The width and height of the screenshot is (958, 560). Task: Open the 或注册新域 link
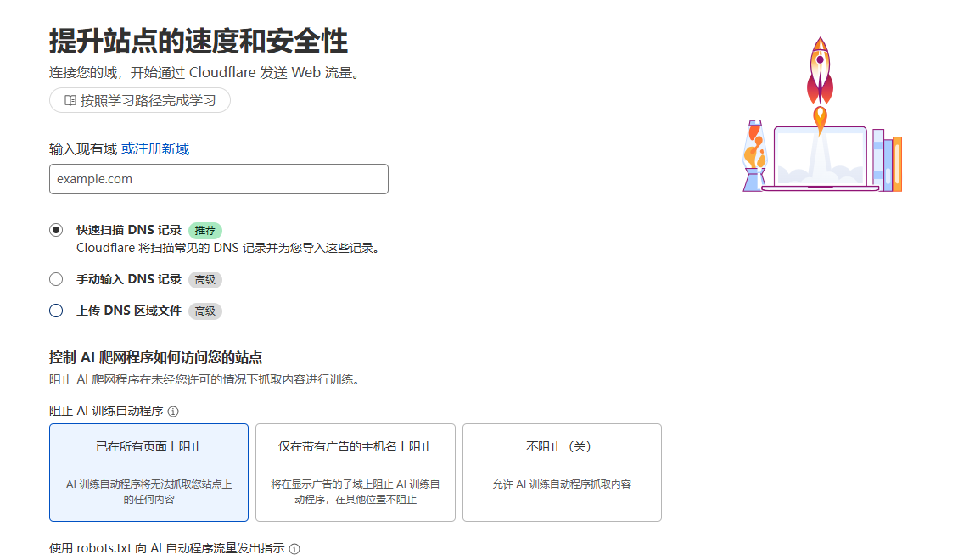click(x=155, y=149)
